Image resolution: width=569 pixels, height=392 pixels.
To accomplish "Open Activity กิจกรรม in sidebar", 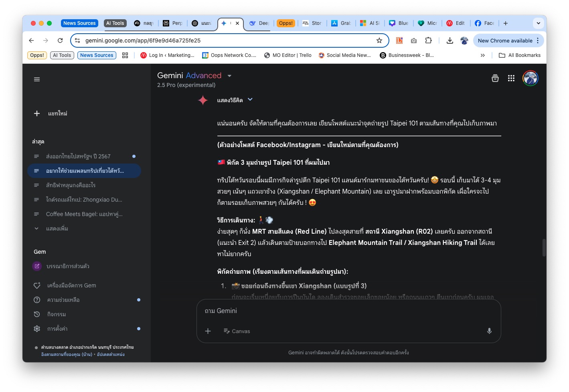I will tap(57, 314).
